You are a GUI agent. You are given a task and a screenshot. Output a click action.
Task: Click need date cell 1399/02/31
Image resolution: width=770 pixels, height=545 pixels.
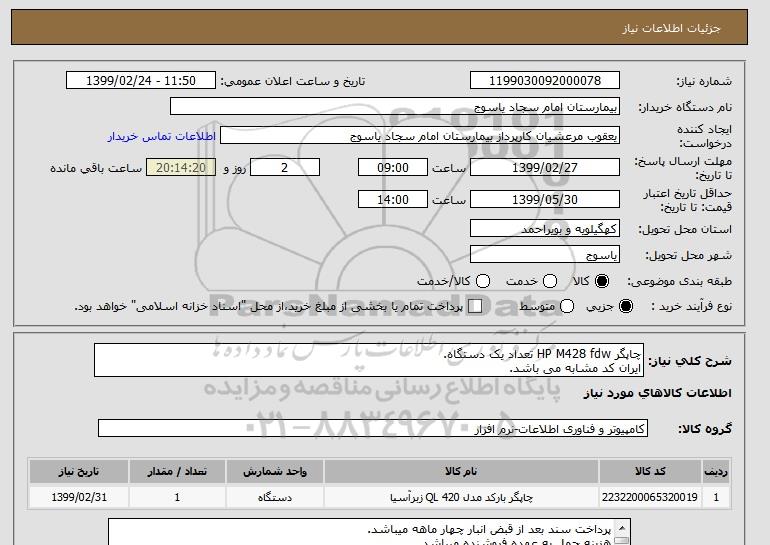coord(79,497)
